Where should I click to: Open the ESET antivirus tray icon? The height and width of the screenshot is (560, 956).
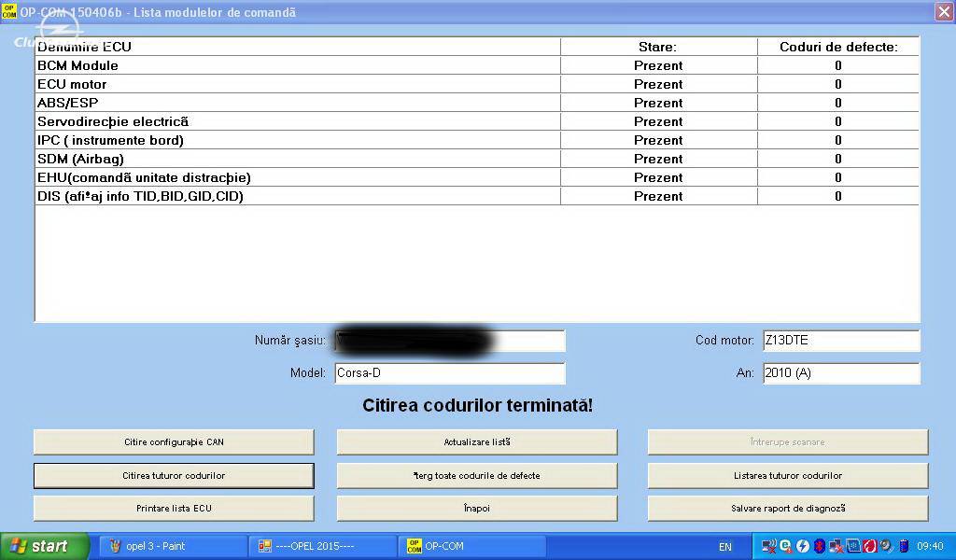[x=786, y=546]
